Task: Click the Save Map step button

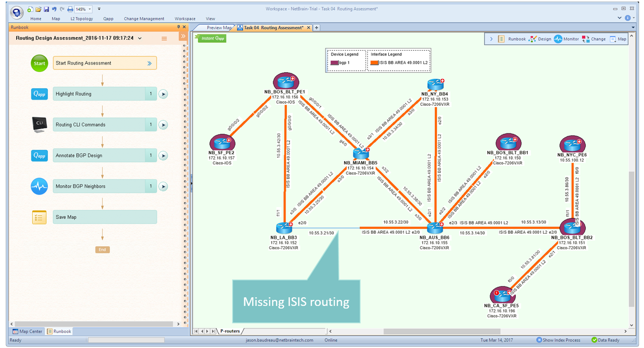Action: tap(105, 217)
